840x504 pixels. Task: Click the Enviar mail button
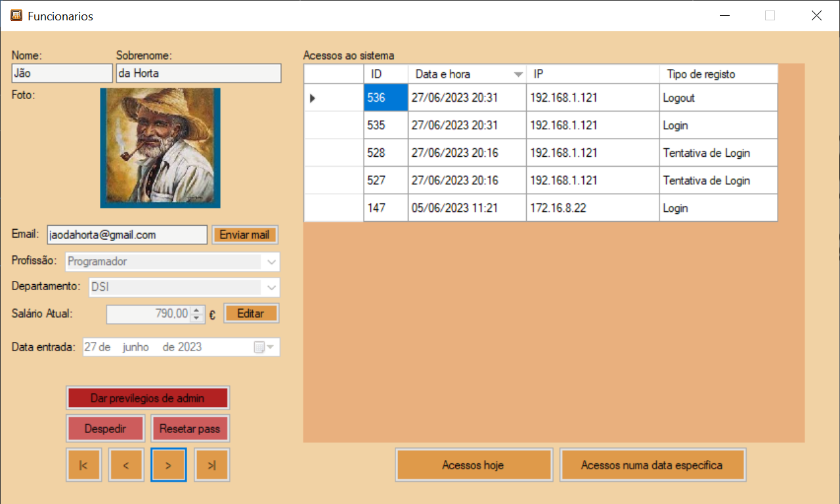(245, 235)
